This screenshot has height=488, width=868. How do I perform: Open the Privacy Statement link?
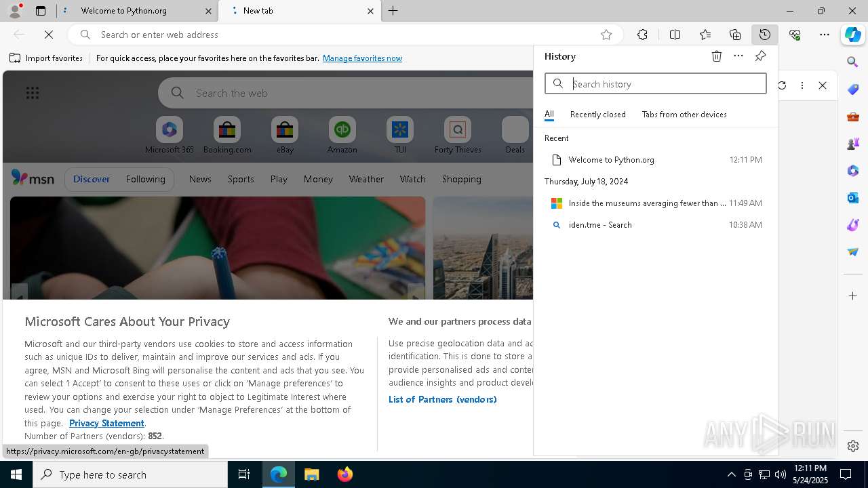[x=106, y=423]
